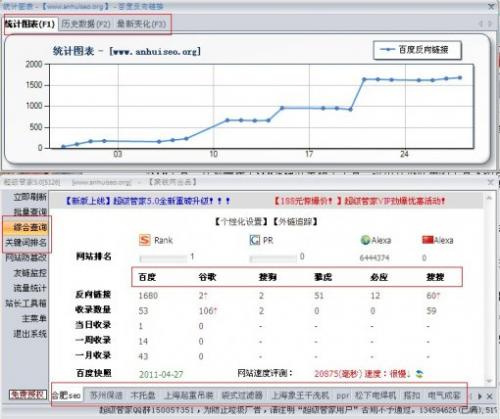Click 立即刷新 in the sidebar
The image size is (500, 419).
pyautogui.click(x=30, y=197)
